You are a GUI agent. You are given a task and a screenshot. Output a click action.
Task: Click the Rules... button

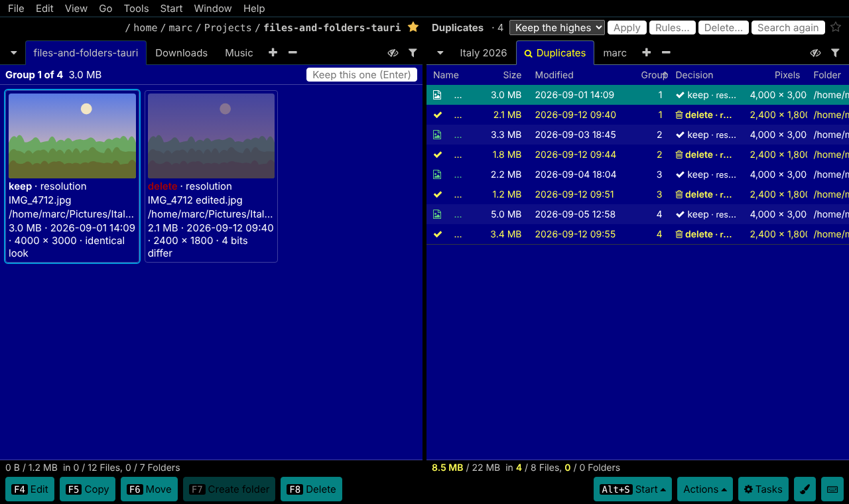click(x=673, y=27)
